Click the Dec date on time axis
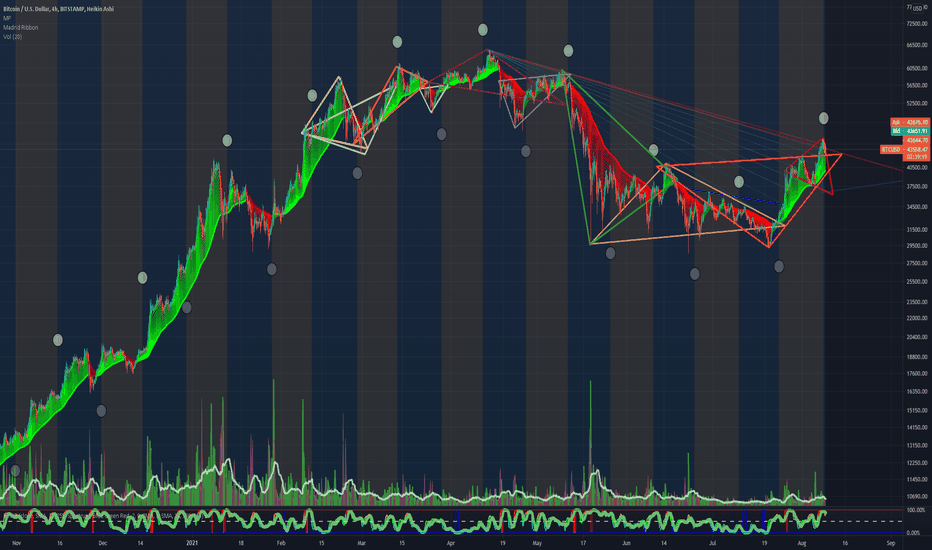 pyautogui.click(x=102, y=543)
